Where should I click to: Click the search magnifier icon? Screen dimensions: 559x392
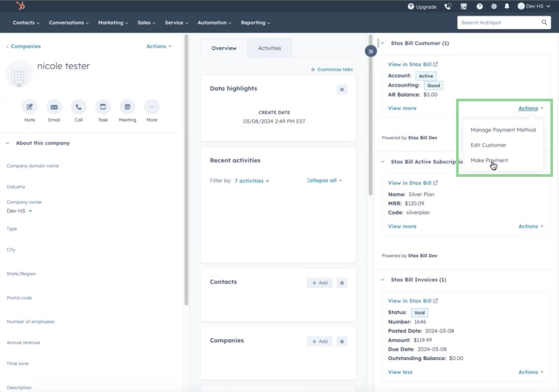544,22
